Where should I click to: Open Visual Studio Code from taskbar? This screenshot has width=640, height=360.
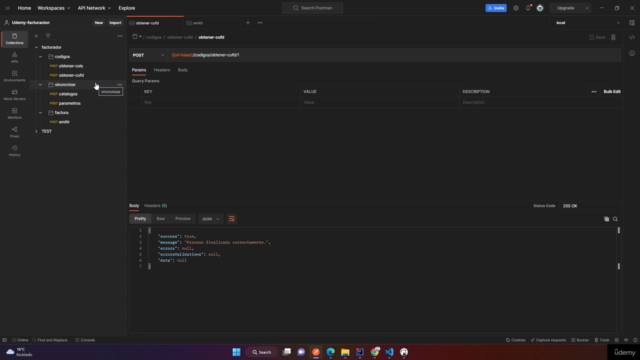[389, 352]
